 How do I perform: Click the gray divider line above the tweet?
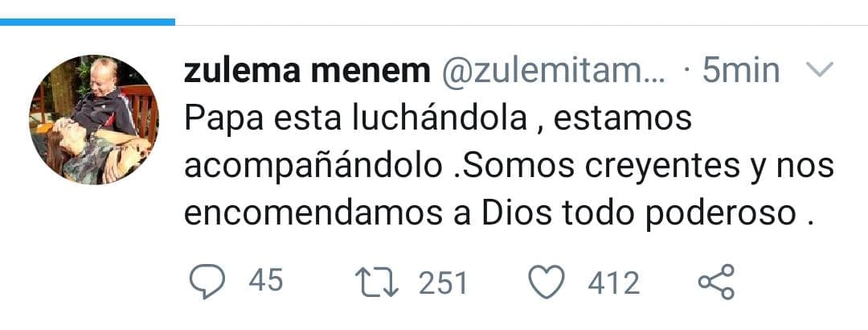[522, 25]
